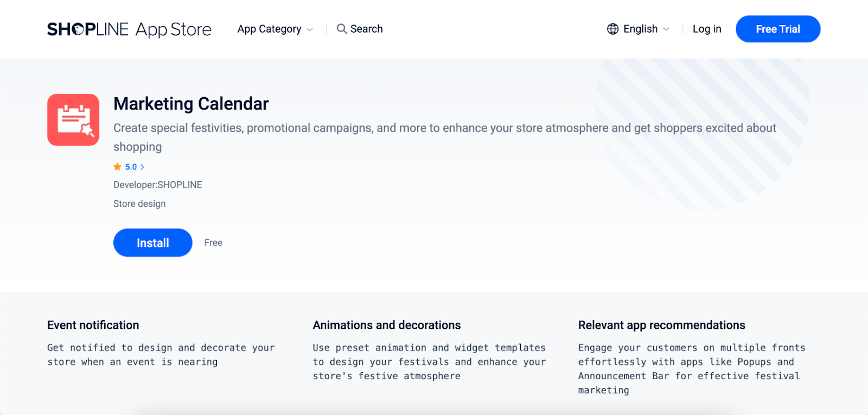The image size is (868, 415).
Task: Click the SHOPLINE logo
Action: 88,29
